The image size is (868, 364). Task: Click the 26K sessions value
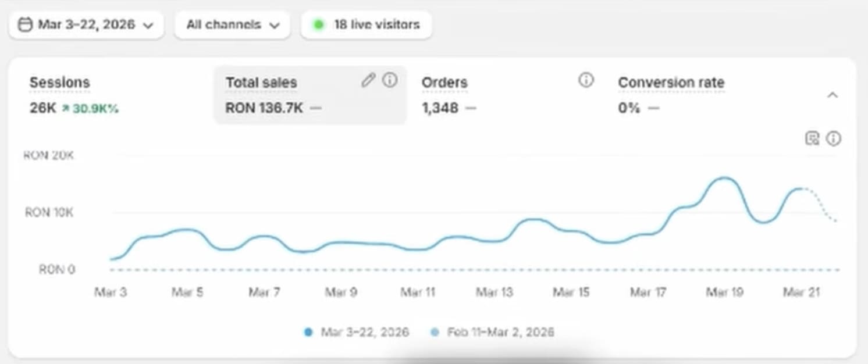coord(42,108)
